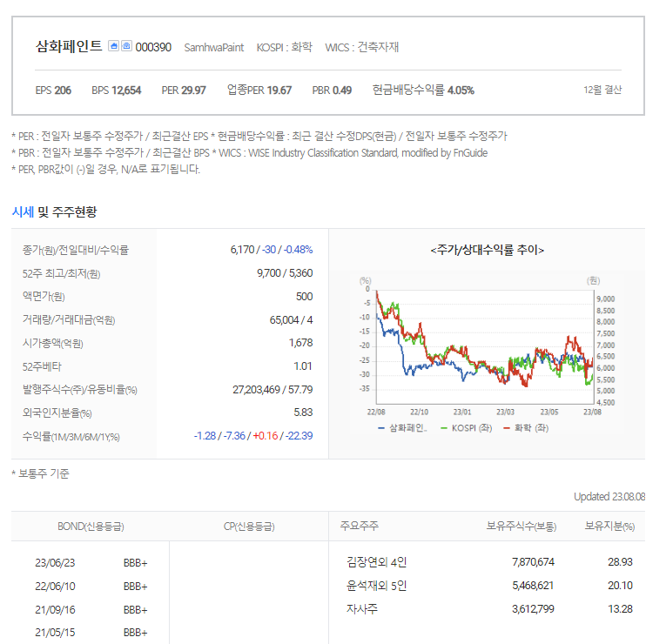
Task: Select the par value 500
Action: tap(304, 297)
